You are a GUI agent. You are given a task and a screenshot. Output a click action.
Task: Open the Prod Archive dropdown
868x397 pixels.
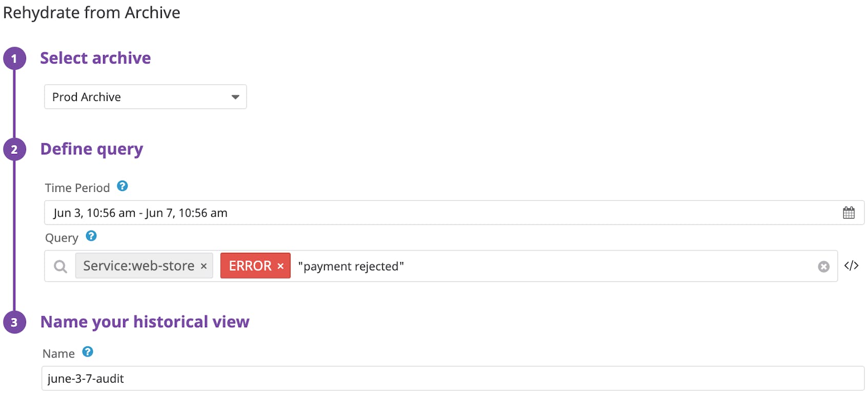(x=145, y=96)
